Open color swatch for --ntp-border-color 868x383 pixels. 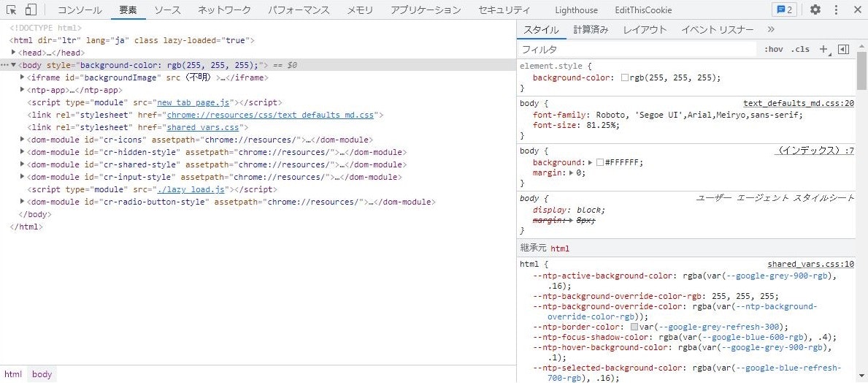[x=634, y=327]
